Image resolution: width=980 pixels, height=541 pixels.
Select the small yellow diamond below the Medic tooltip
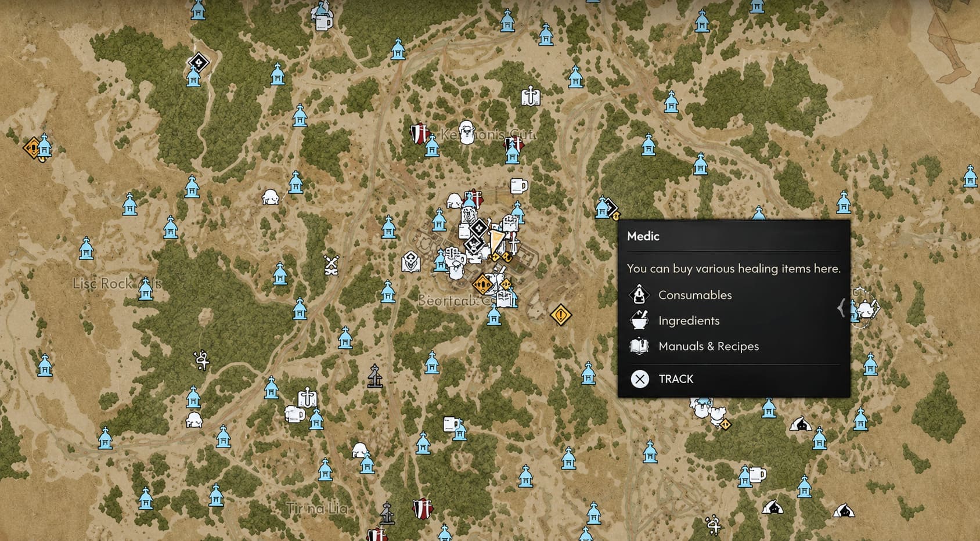click(725, 424)
